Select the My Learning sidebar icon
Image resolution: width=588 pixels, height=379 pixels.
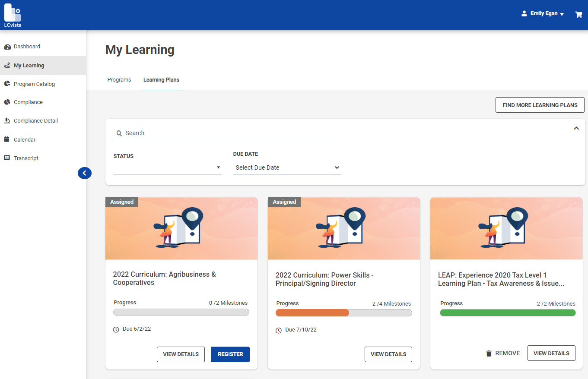coord(6,65)
